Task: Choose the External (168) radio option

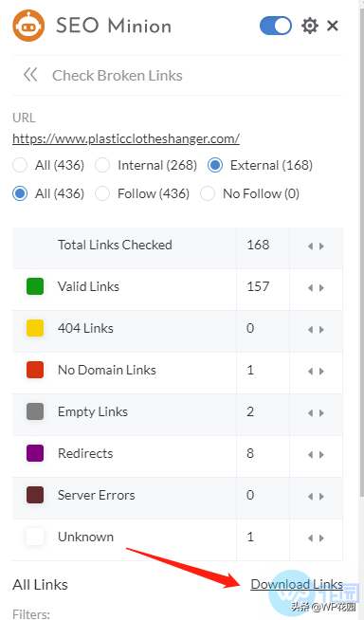Action: [215, 165]
